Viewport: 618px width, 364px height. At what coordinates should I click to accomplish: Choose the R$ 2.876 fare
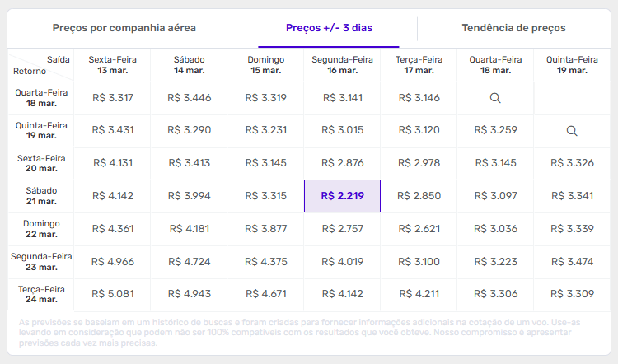click(342, 163)
